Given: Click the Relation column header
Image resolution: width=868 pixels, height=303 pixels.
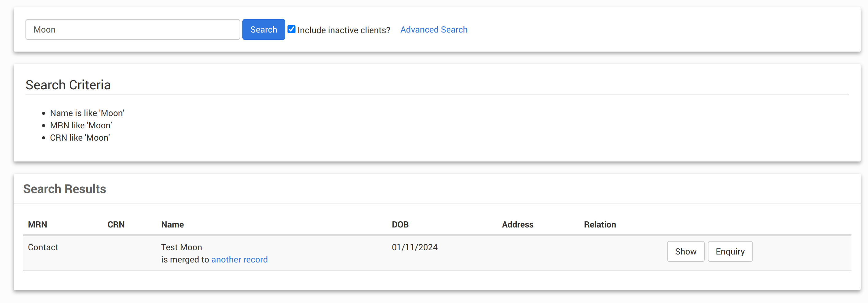Looking at the screenshot, I should pyautogui.click(x=600, y=224).
